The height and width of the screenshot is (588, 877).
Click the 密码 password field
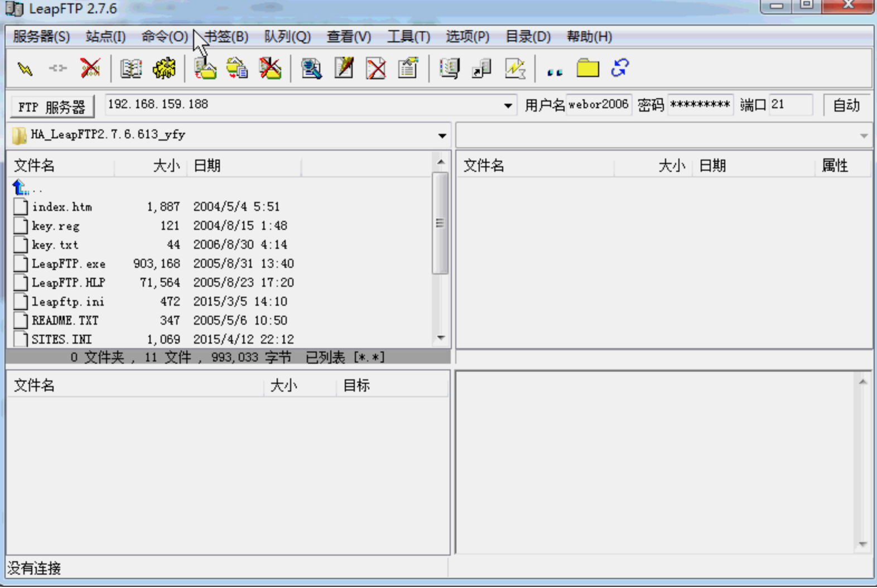point(700,104)
